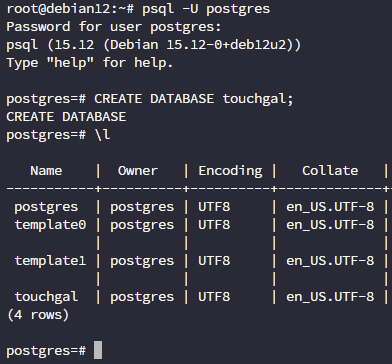Click the '\l' list command text
This screenshot has width=392, height=364.
point(102,135)
